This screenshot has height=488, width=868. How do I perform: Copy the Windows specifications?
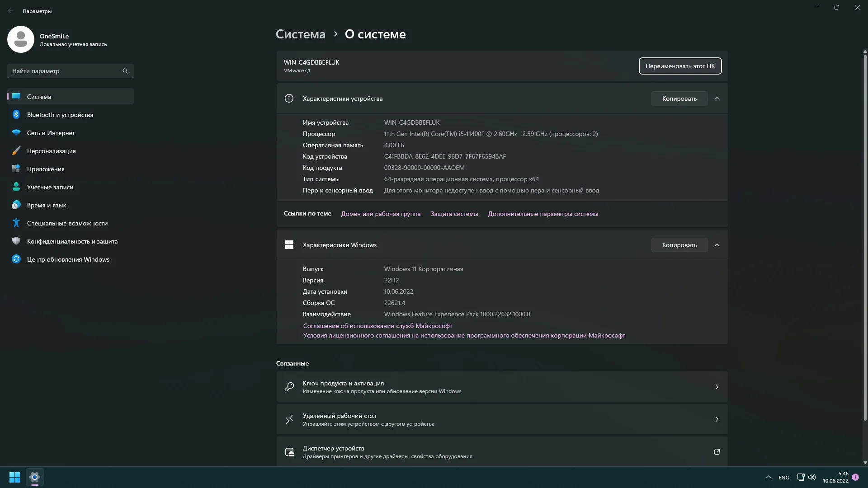679,245
